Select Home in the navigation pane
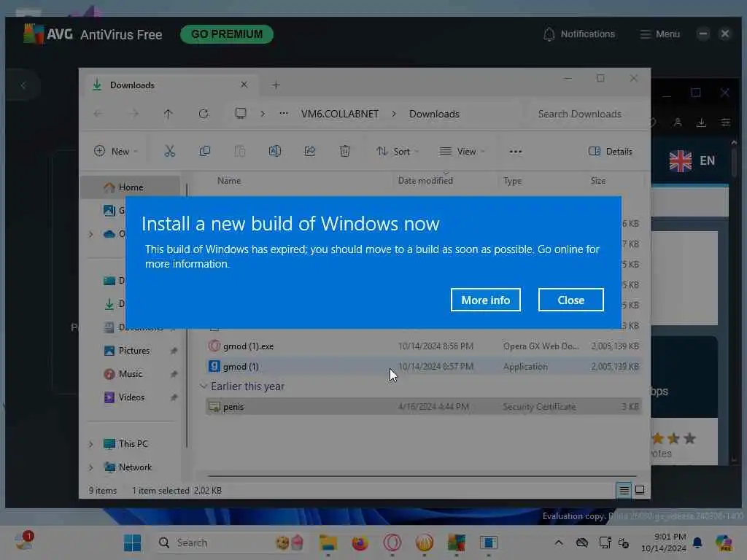The width and height of the screenshot is (747, 560). pos(130,187)
